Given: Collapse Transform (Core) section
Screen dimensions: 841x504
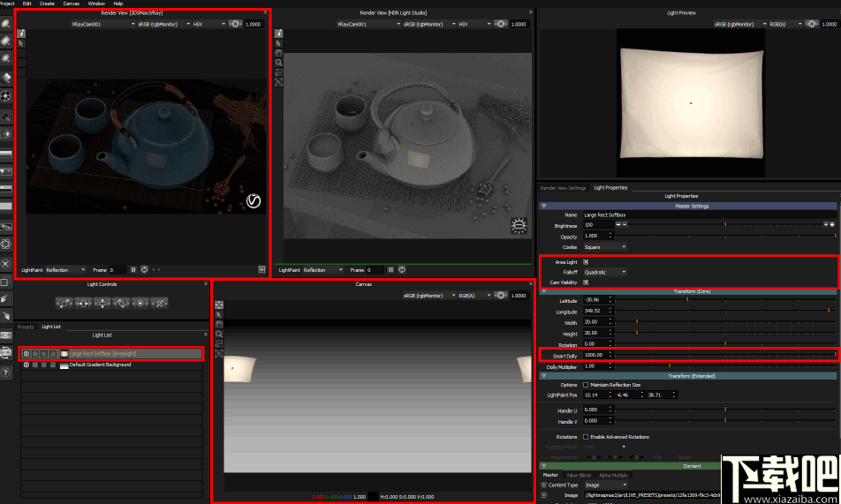Looking at the screenshot, I should [x=544, y=291].
